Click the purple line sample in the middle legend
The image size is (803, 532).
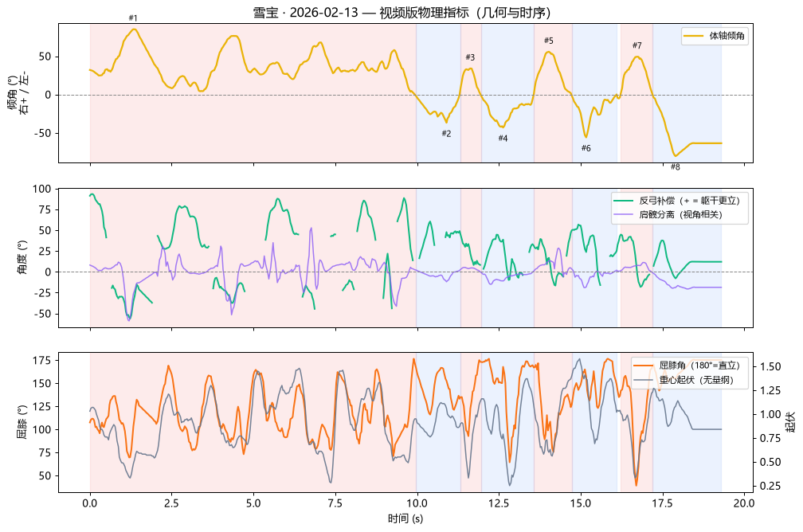point(624,214)
